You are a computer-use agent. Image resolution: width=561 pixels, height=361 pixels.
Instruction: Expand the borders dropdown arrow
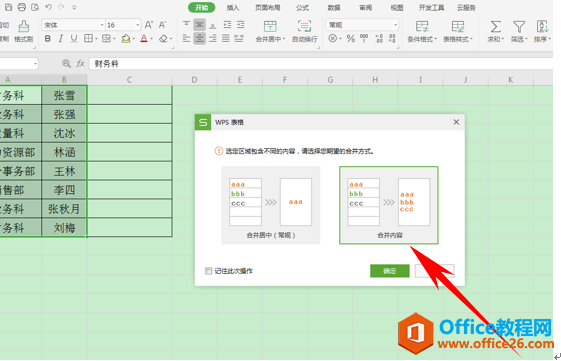click(x=96, y=39)
